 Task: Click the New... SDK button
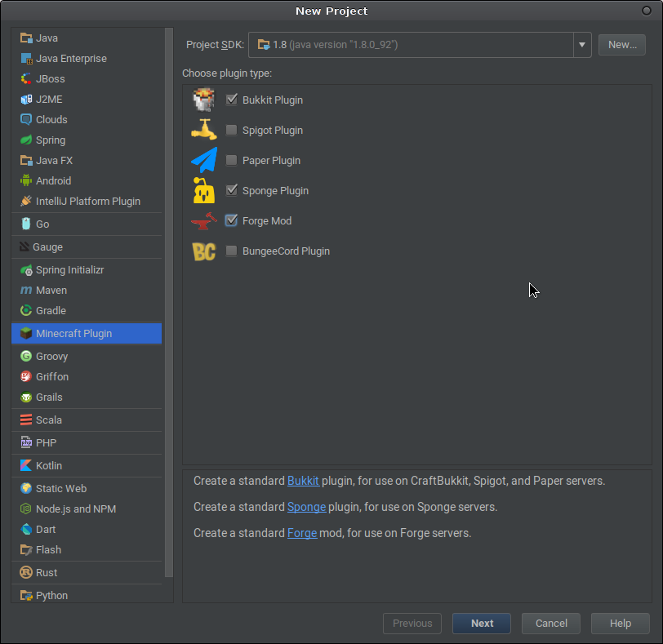(x=622, y=45)
